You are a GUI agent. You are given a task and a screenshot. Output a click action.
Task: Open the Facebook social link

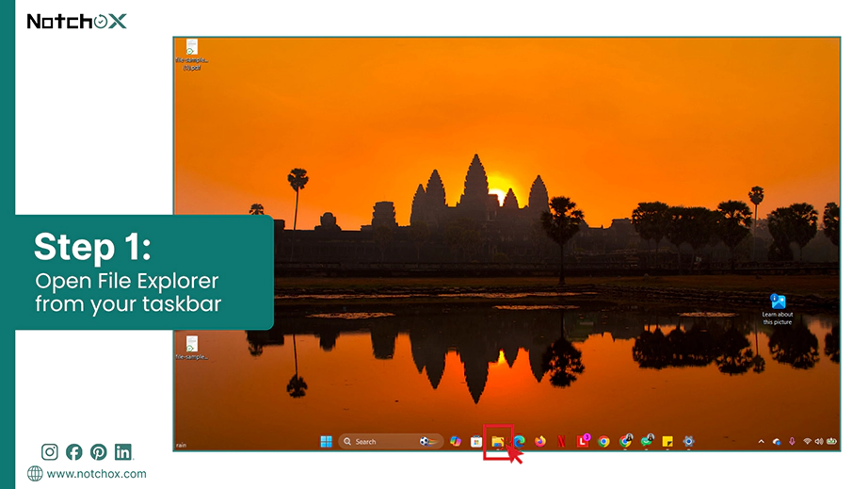click(x=74, y=452)
